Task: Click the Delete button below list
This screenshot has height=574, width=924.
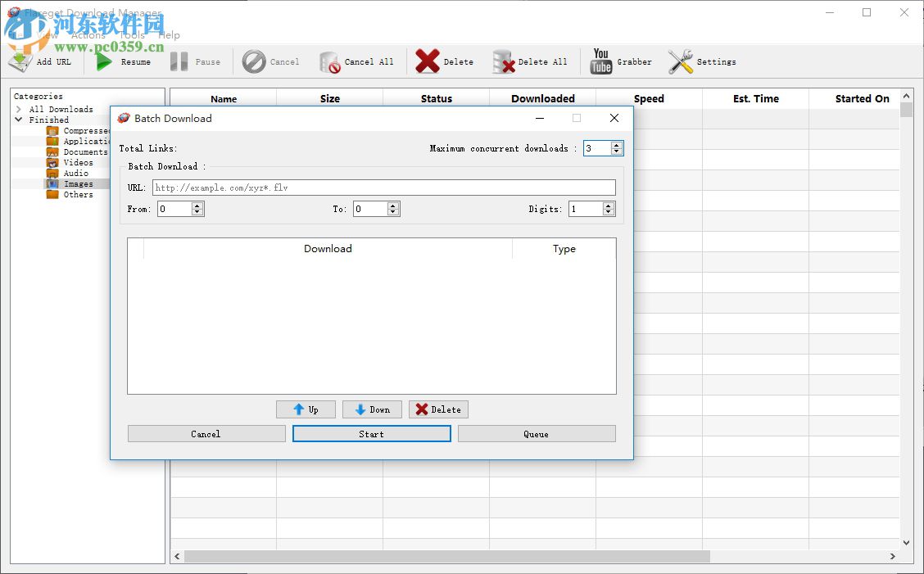Action: (x=438, y=409)
